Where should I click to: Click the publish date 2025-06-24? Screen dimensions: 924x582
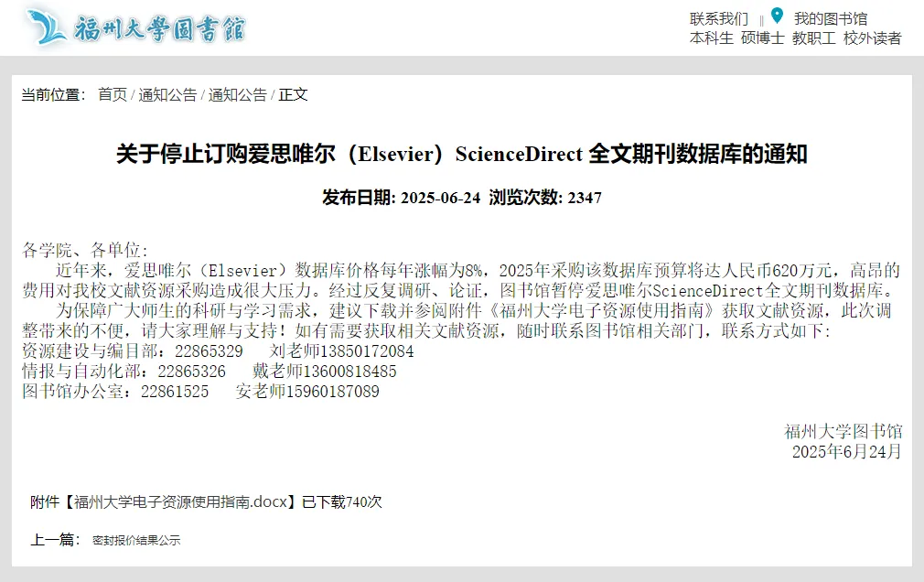click(x=440, y=198)
